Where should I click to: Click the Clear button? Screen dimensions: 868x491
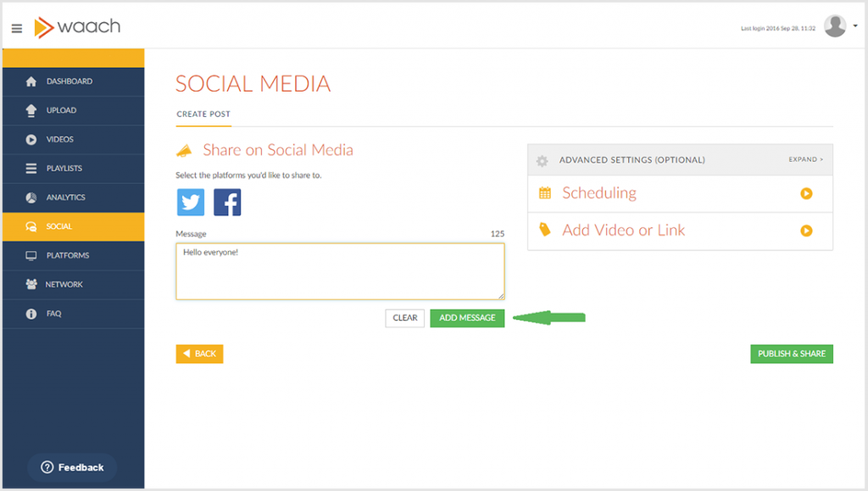click(404, 318)
